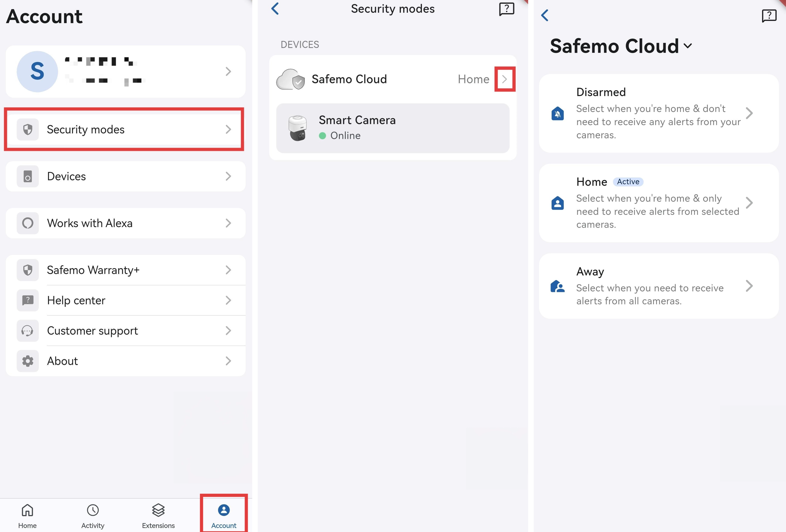786x532 pixels.
Task: Open Safemo Cloud mode chevron
Action: click(505, 79)
